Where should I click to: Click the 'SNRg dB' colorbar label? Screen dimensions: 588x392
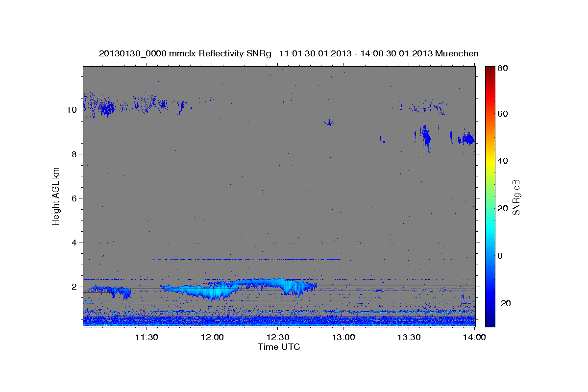(x=516, y=197)
